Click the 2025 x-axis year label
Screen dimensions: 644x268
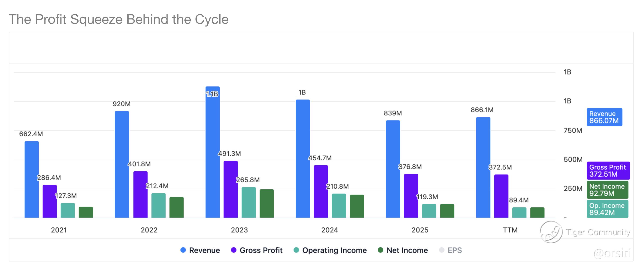420,230
